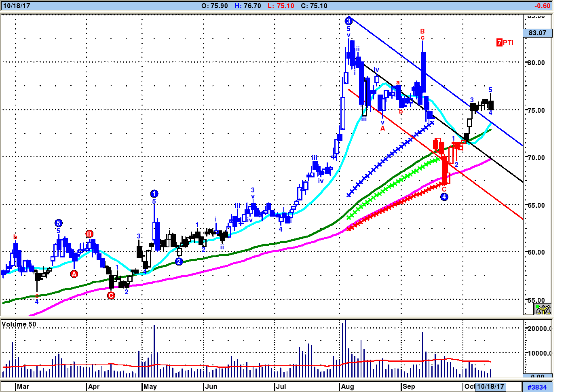Click the -0.60 net change value
The width and height of the screenshot is (566, 392).
tap(542, 6)
